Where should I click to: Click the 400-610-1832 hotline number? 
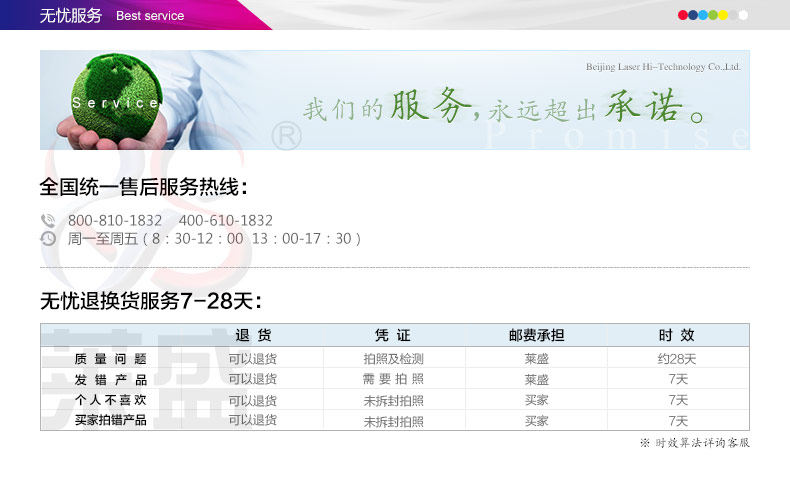(x=226, y=221)
